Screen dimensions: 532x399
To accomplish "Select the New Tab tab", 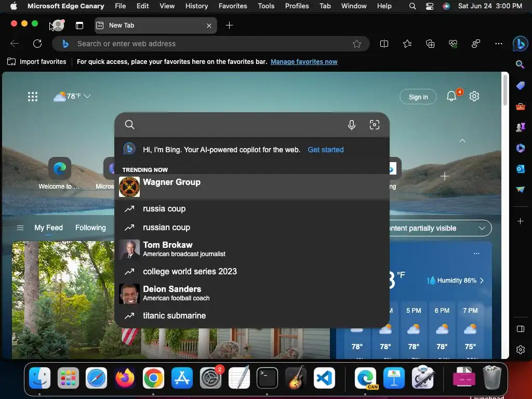I will coord(156,25).
